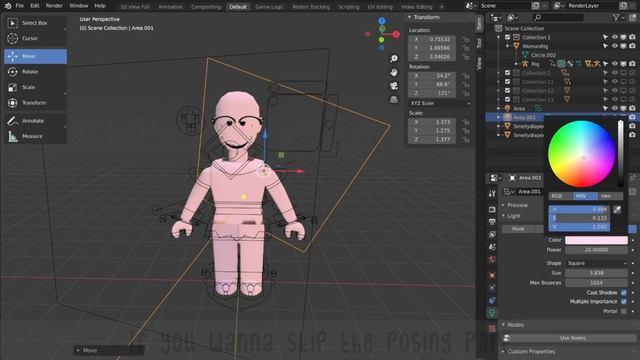Uncheck the Collection 1 checkbox
Screen dimensions: 640x360
(x=507, y=37)
